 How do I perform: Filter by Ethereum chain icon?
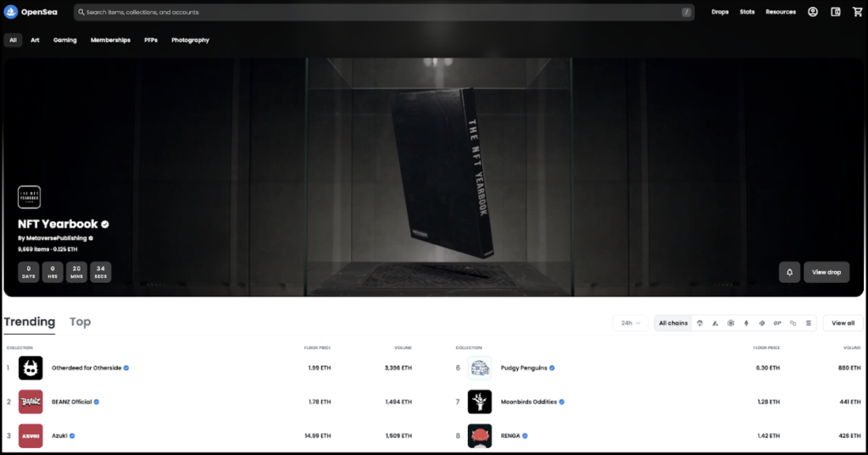point(746,323)
